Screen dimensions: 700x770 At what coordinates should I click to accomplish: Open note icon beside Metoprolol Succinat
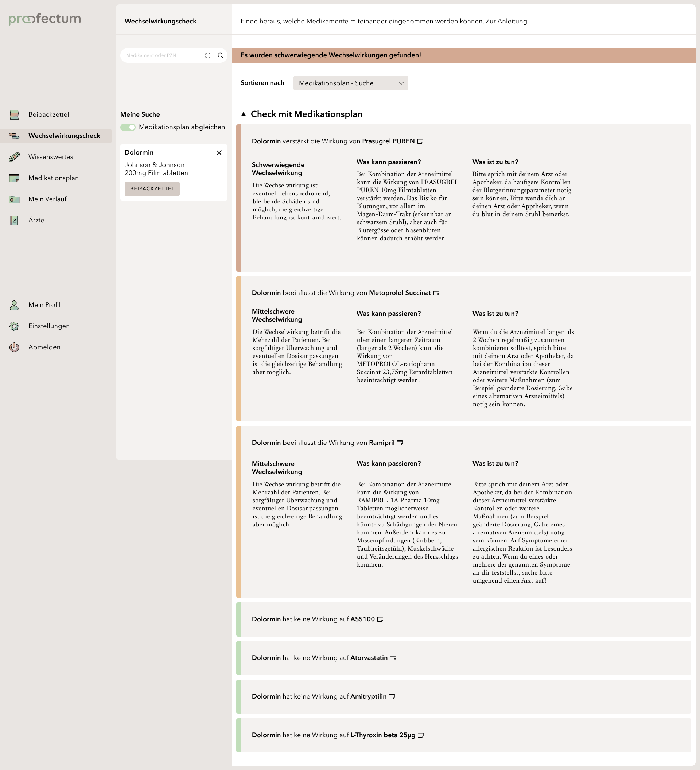pyautogui.click(x=436, y=293)
